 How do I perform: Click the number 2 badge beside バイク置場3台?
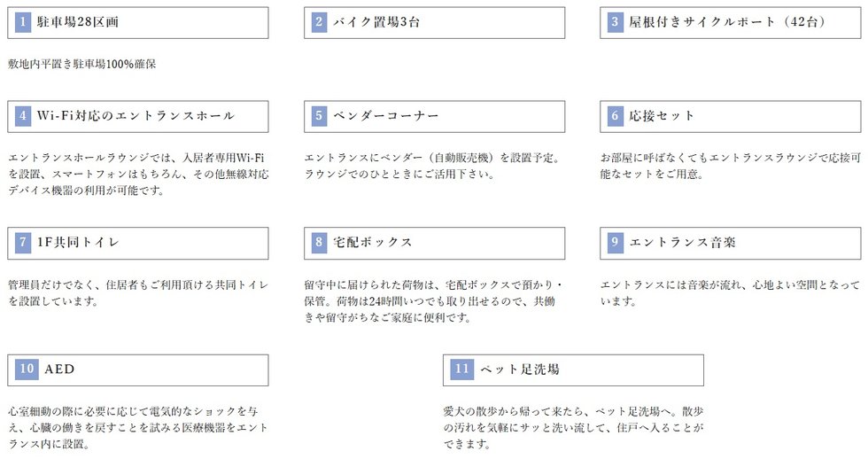(x=320, y=22)
